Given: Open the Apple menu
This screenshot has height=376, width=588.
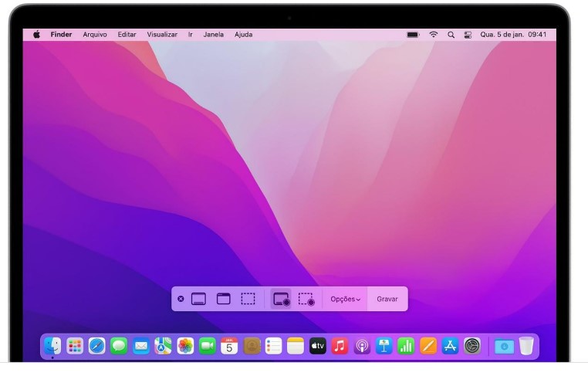Looking at the screenshot, I should pyautogui.click(x=37, y=35).
